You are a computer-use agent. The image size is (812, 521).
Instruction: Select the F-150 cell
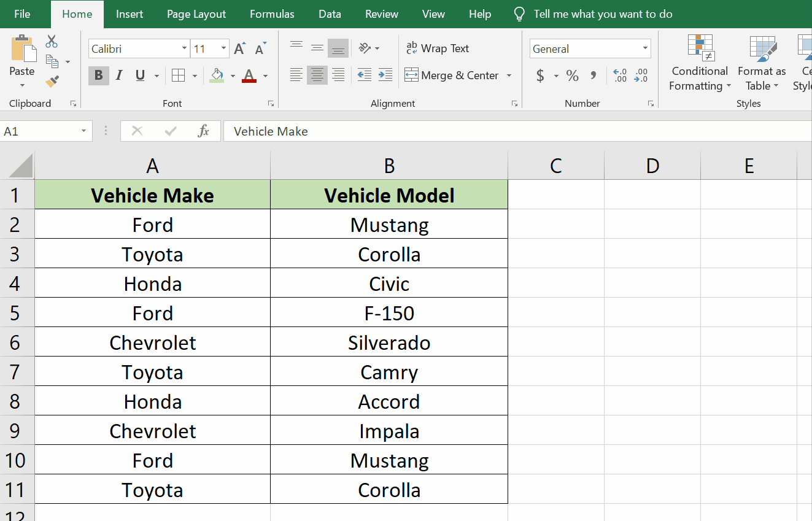tap(389, 312)
